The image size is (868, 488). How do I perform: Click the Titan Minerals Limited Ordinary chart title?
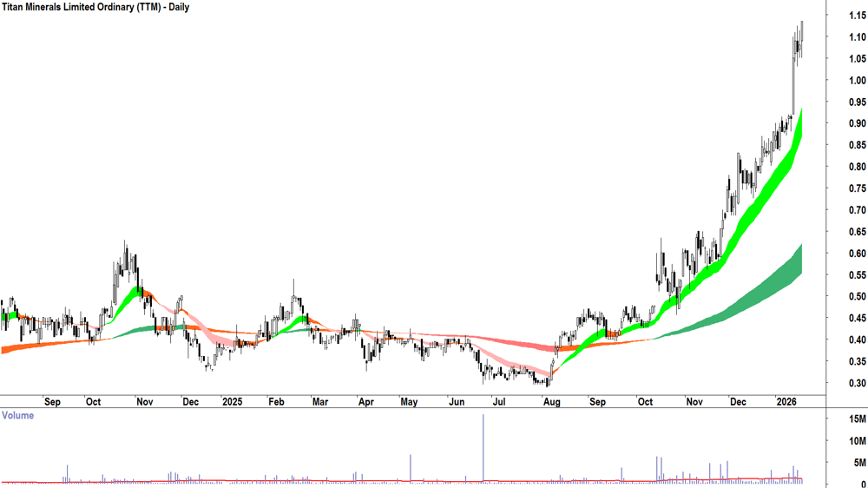click(x=95, y=7)
